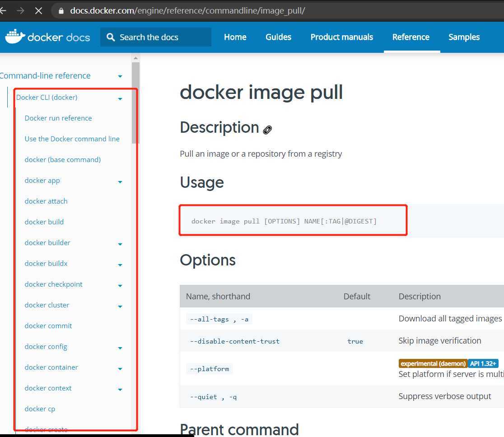
Task: Click the API 1.32+ badge
Action: tap(483, 363)
